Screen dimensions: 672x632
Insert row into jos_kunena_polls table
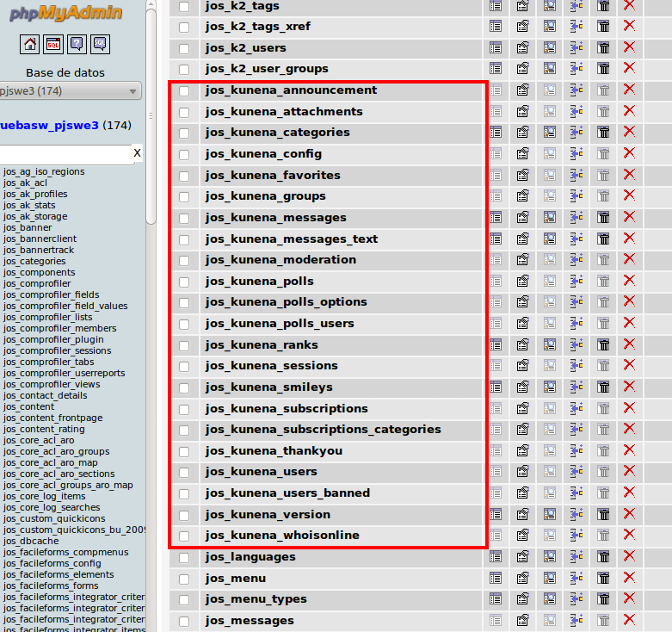(576, 282)
